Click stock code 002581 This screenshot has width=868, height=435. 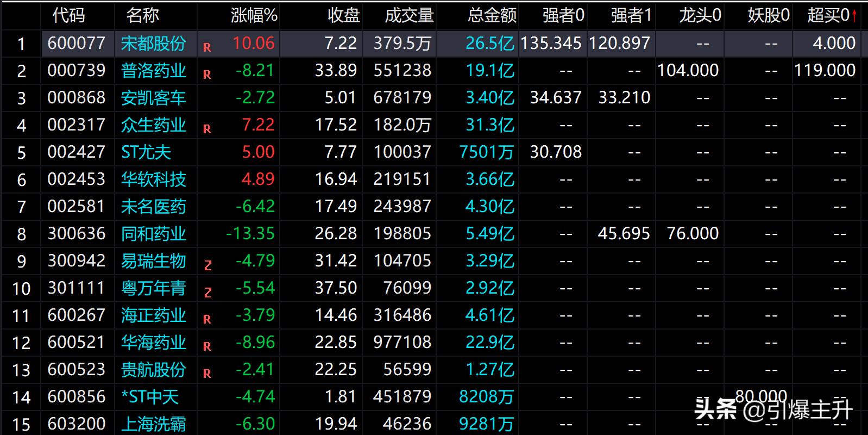tap(77, 206)
